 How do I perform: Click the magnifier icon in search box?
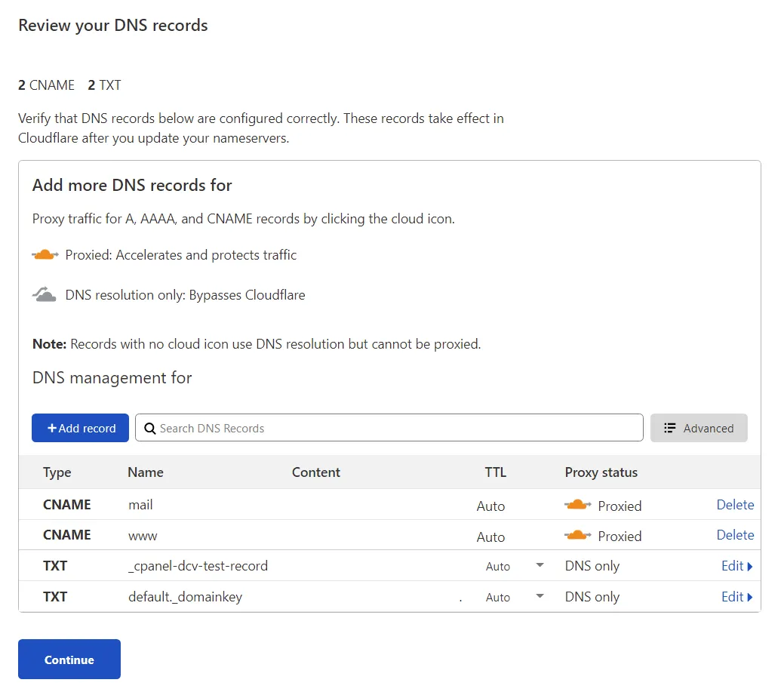click(x=149, y=429)
